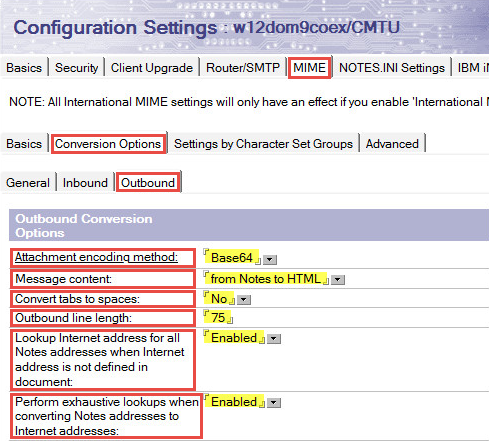Image resolution: width=489 pixels, height=441 pixels.
Task: Select the Conversion Options tab
Action: 108,144
